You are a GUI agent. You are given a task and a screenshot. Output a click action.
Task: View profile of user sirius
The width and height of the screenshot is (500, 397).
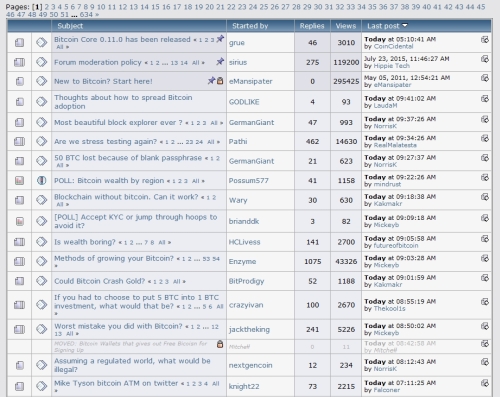point(238,62)
